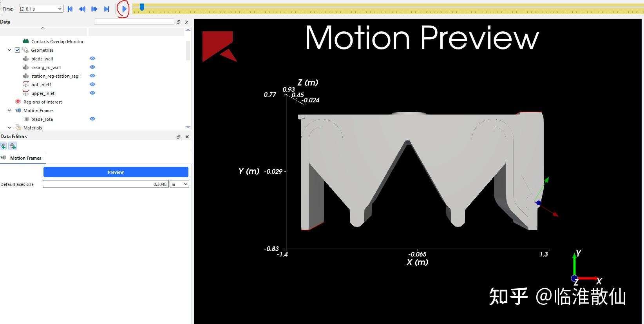Float the Data panel with the undock icon
644x324 pixels.
[178, 22]
